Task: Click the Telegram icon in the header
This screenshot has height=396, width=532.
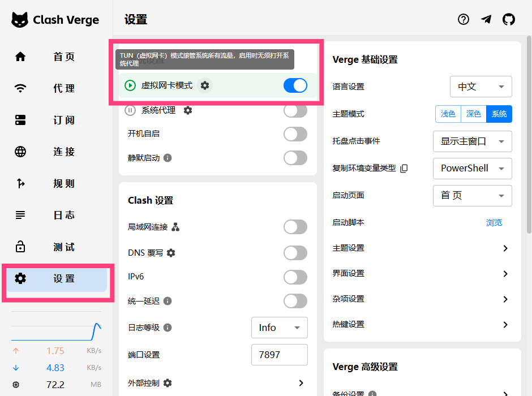Action: (x=486, y=19)
